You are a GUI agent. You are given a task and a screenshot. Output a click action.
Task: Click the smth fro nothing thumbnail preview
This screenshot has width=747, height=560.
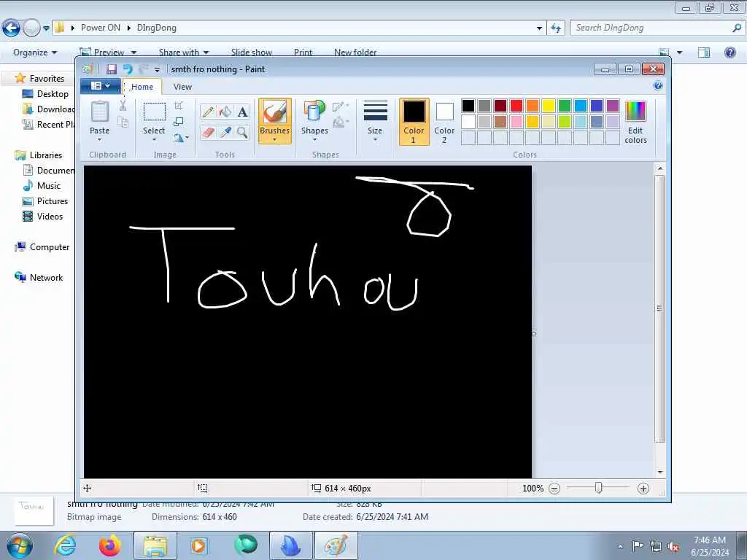[34, 510]
